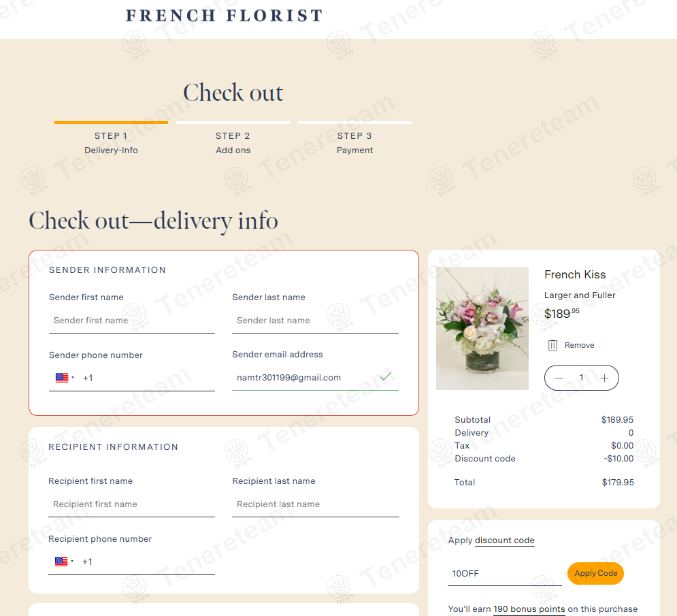The width and height of the screenshot is (677, 616).
Task: Focus the Sender first name field
Action: click(131, 321)
